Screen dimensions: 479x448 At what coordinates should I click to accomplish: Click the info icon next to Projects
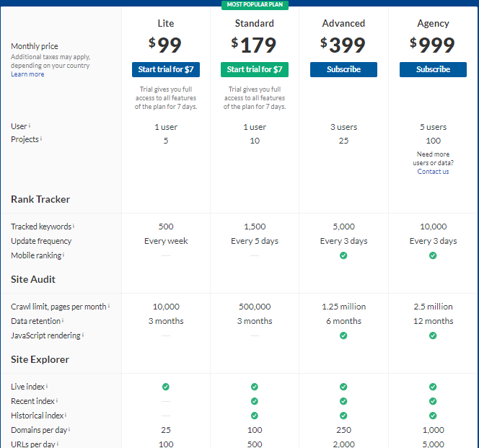[41, 139]
